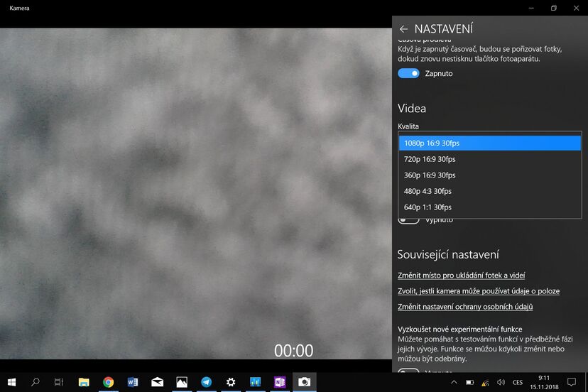Open the Mail app from taskbar
Image resolution: width=588 pixels, height=392 pixels.
coord(157,382)
